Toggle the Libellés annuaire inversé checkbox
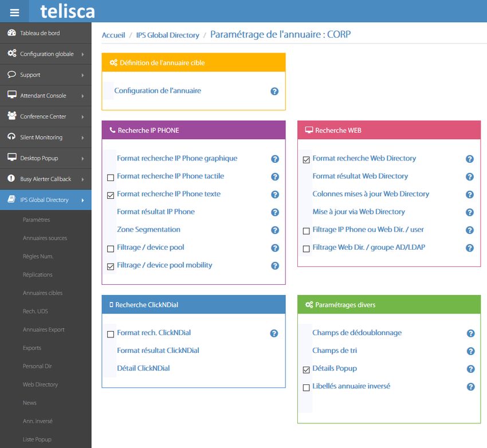Viewport: 487px width, 448px height. [306, 388]
